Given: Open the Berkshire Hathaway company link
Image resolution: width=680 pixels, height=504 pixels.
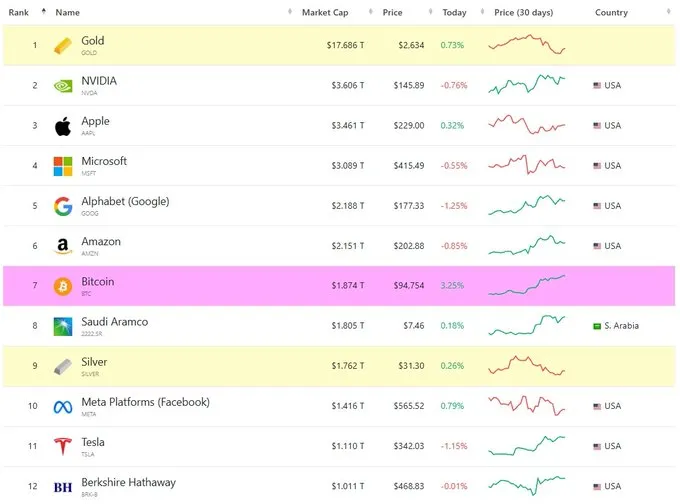Looking at the screenshot, I should [128, 482].
